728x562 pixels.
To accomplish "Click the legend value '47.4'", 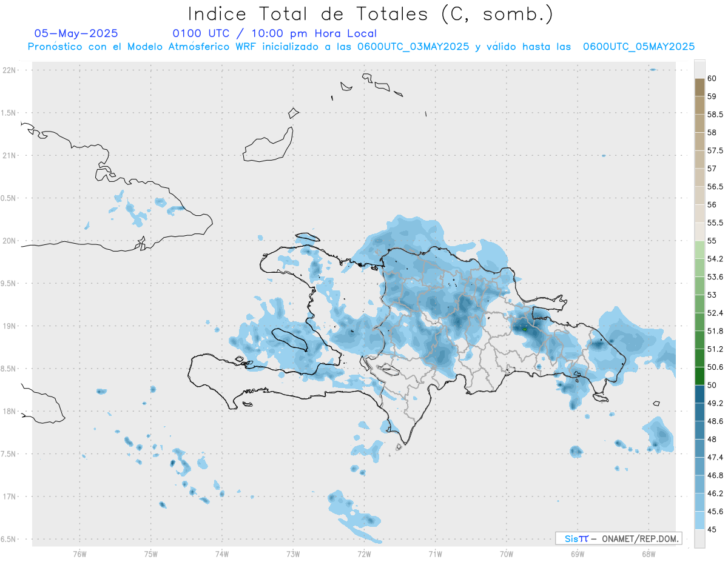I will pos(715,457).
